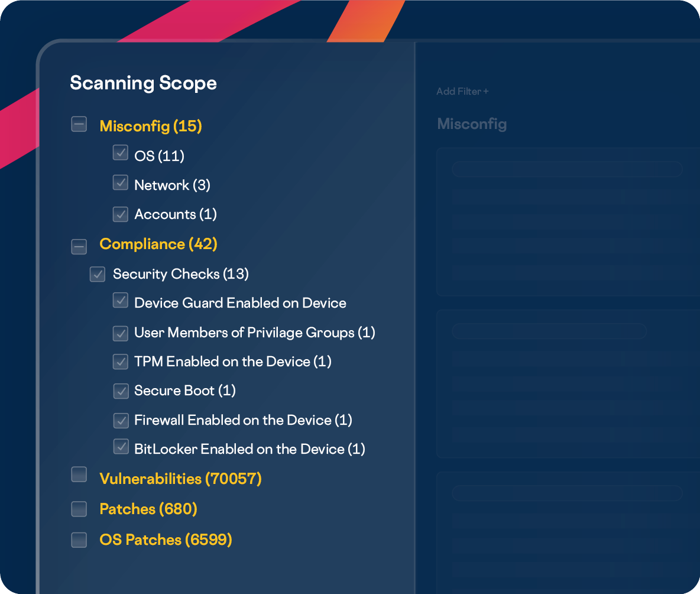This screenshot has width=700, height=594.
Task: Uncheck Security Checks (13) checkbox
Action: [98, 274]
